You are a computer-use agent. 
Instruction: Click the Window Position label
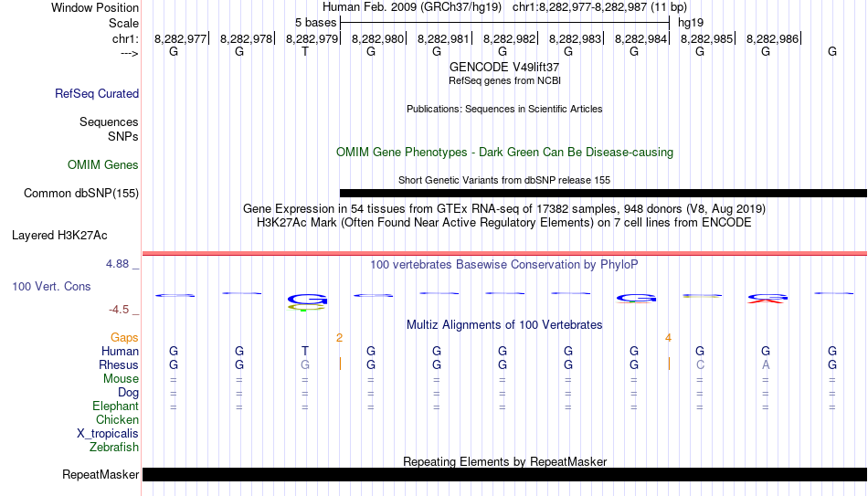pyautogui.click(x=95, y=7)
